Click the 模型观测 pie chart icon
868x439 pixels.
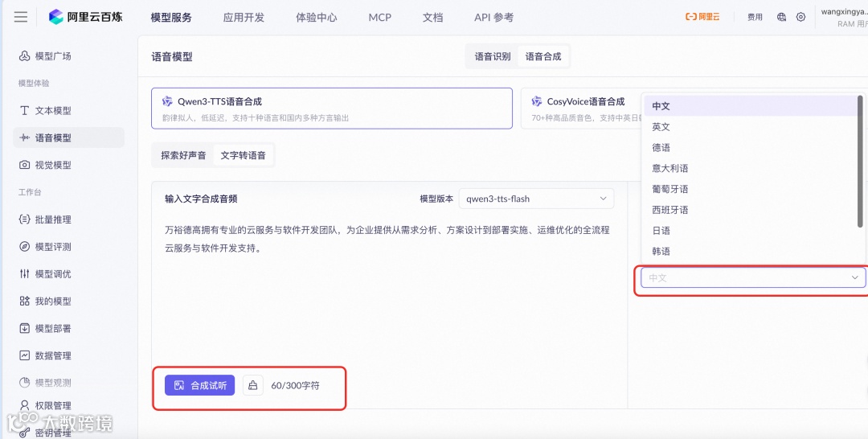coord(24,383)
